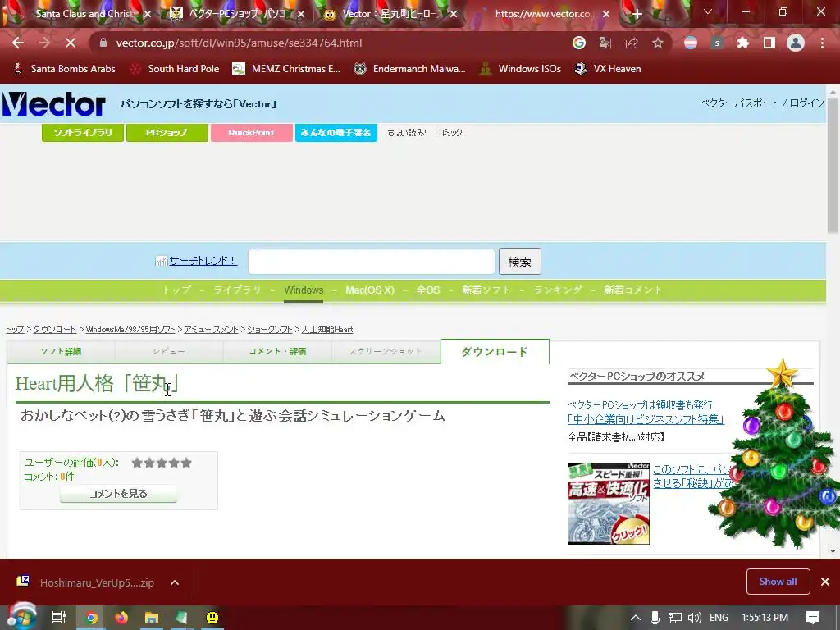This screenshot has width=840, height=630.
Task: Close the https://www.vector.co tab
Action: [606, 15]
